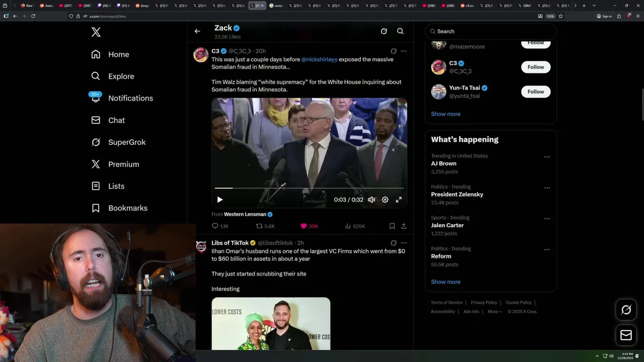Repost C3's post with 5.6K reposts
This screenshot has width=644, height=362.
pos(266,226)
